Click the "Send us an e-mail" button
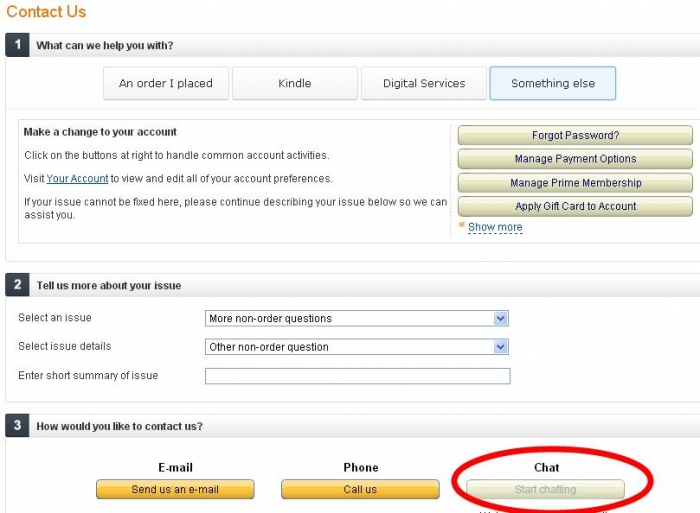The height and width of the screenshot is (513, 700). click(175, 489)
